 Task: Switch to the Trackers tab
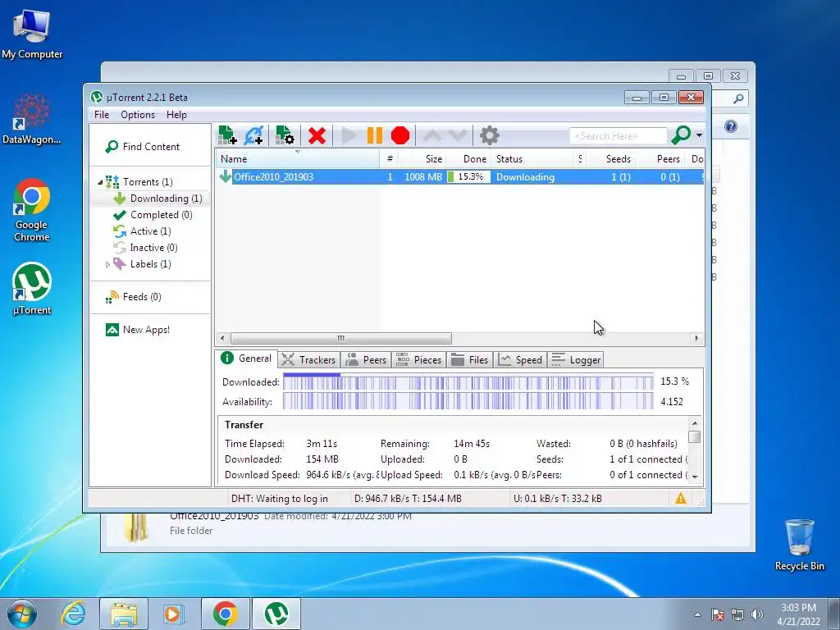tap(308, 360)
